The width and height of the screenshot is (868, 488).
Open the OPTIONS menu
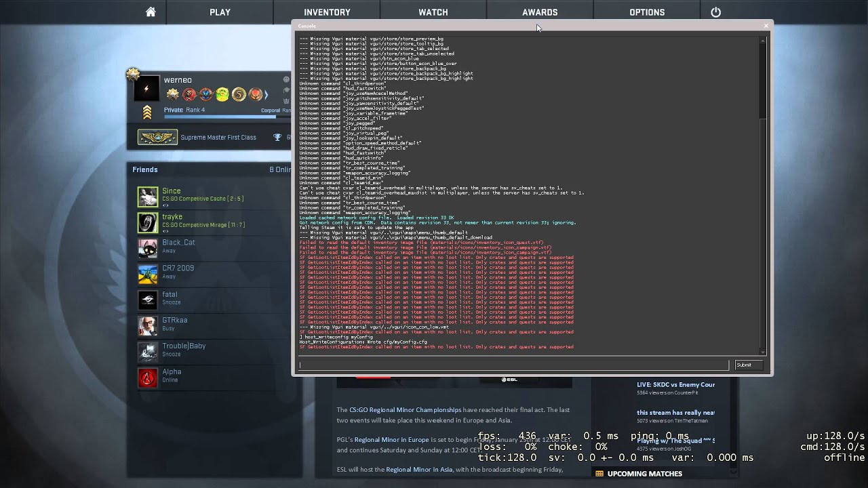(x=647, y=12)
